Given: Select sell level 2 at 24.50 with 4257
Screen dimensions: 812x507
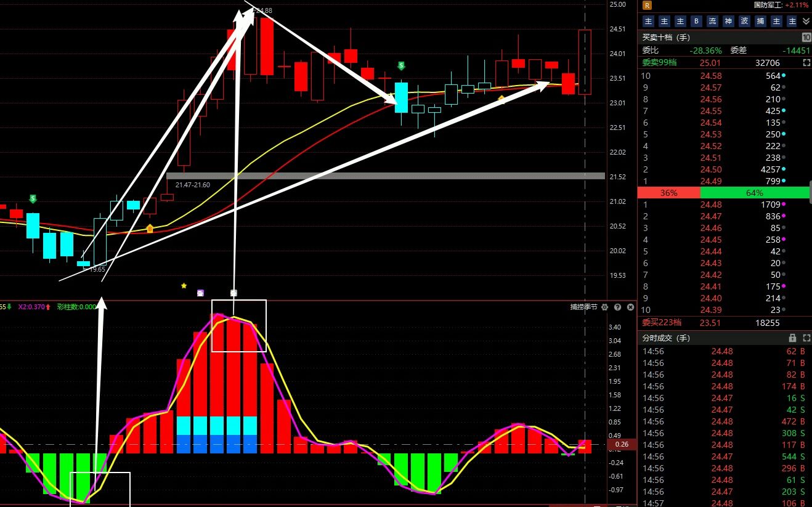Looking at the screenshot, I should click(725, 169).
